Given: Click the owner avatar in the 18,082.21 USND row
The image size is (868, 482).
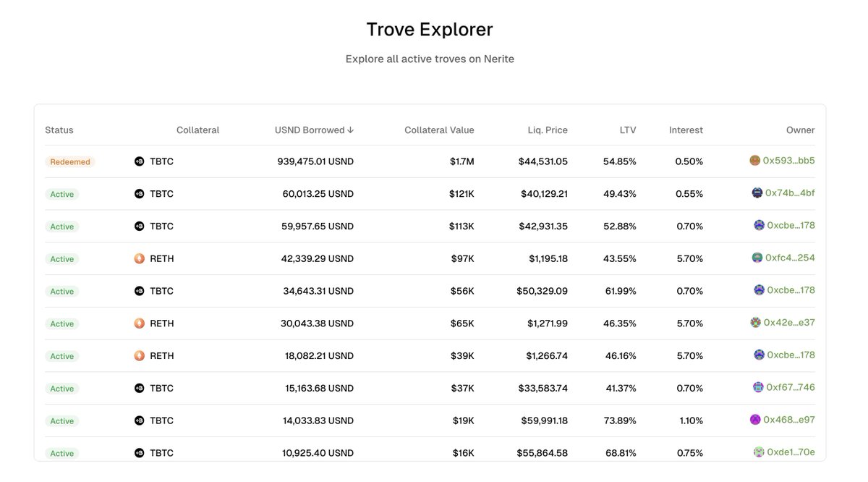Looking at the screenshot, I should [759, 355].
